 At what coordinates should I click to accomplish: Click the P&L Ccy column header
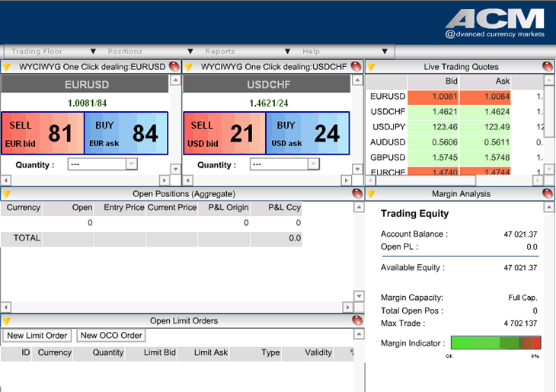click(276, 208)
